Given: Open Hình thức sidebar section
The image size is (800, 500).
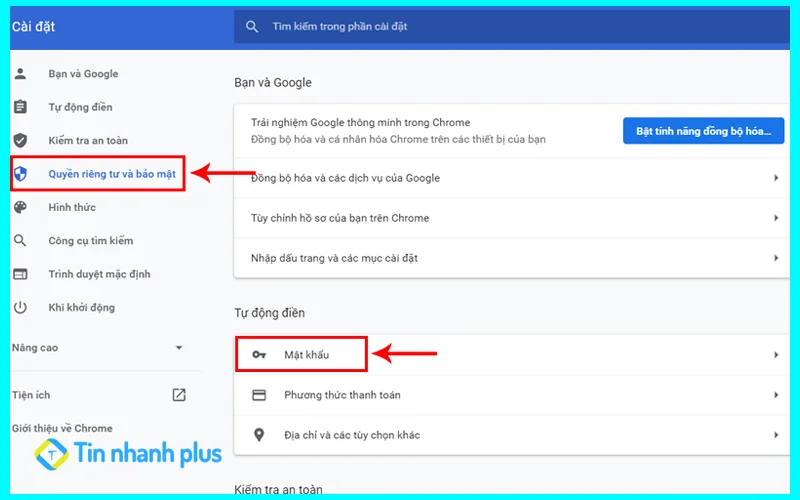Looking at the screenshot, I should [72, 207].
